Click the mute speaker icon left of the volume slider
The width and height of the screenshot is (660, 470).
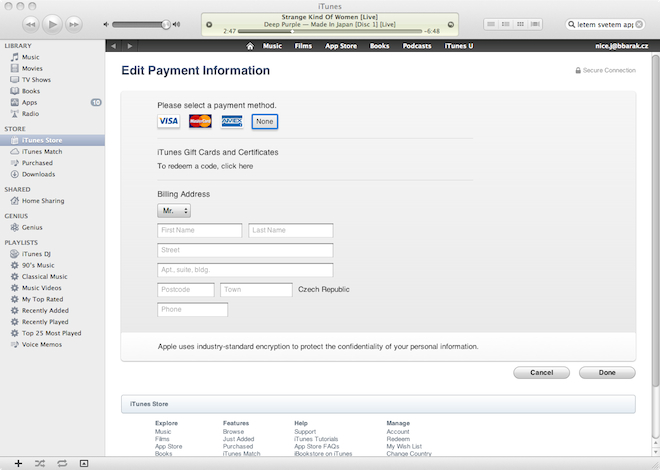tap(106, 24)
